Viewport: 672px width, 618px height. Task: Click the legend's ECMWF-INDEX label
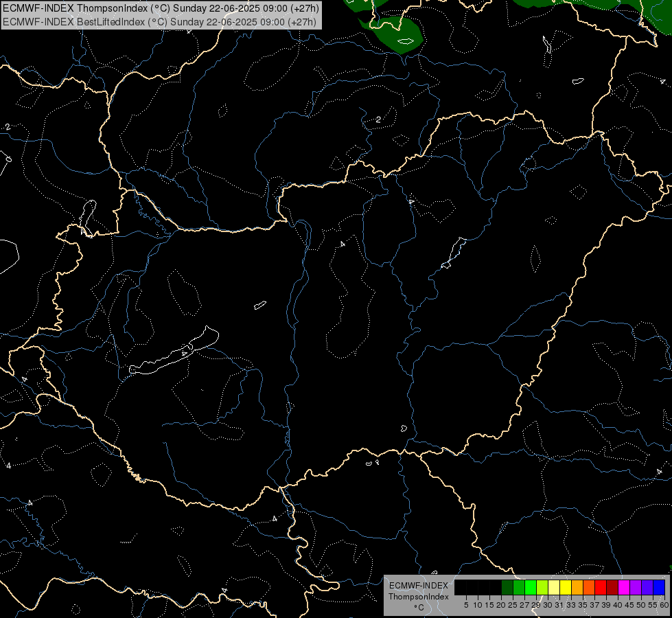pyautogui.click(x=419, y=586)
